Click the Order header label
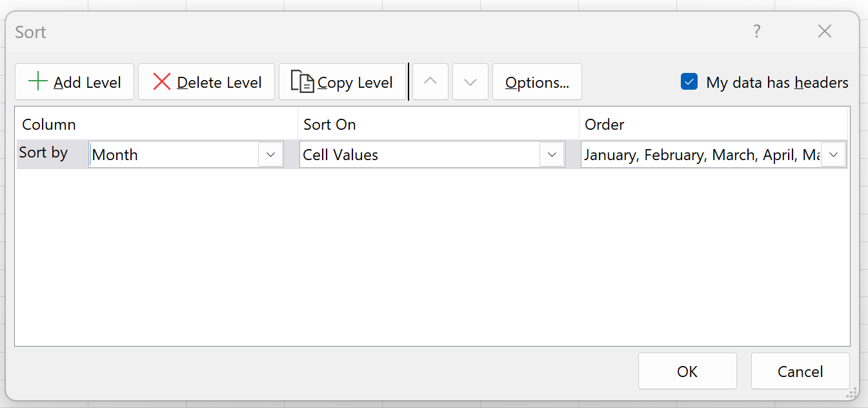The height and width of the screenshot is (408, 868). click(605, 125)
